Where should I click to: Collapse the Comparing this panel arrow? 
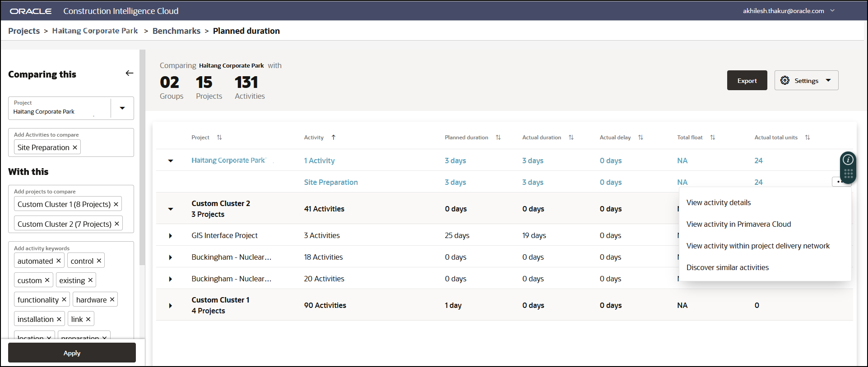130,73
